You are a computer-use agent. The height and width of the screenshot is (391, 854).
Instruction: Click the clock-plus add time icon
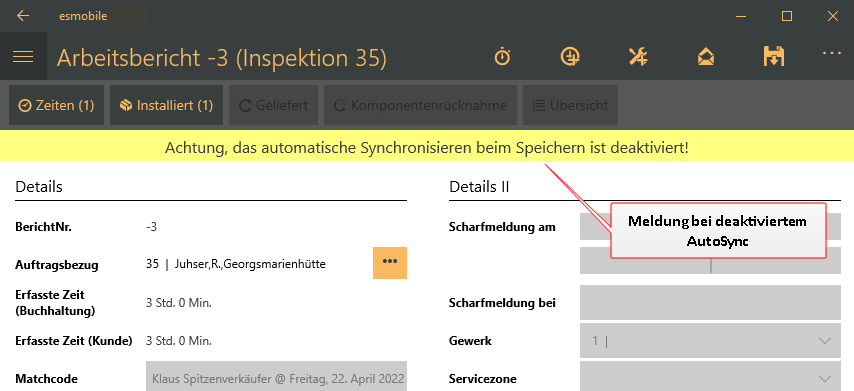tap(570, 57)
